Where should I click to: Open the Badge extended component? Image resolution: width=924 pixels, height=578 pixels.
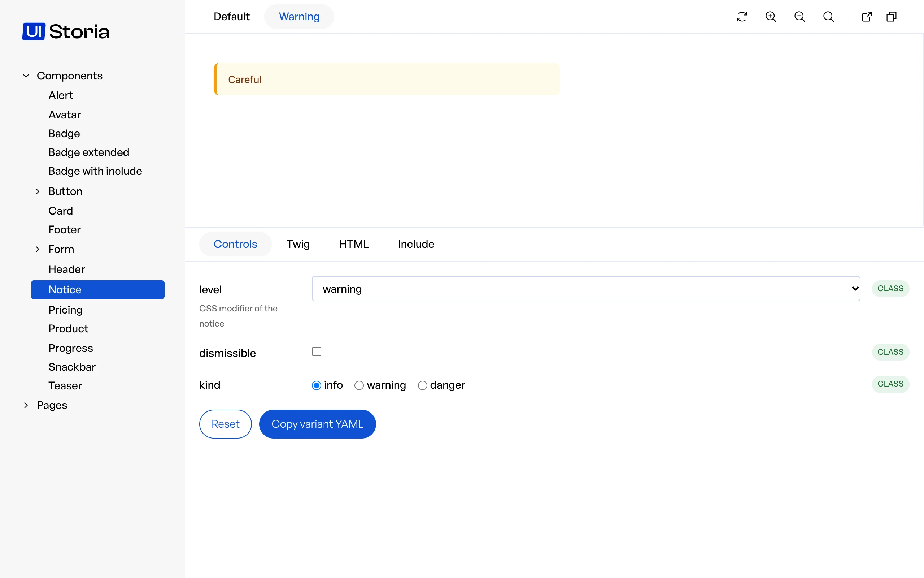88,152
